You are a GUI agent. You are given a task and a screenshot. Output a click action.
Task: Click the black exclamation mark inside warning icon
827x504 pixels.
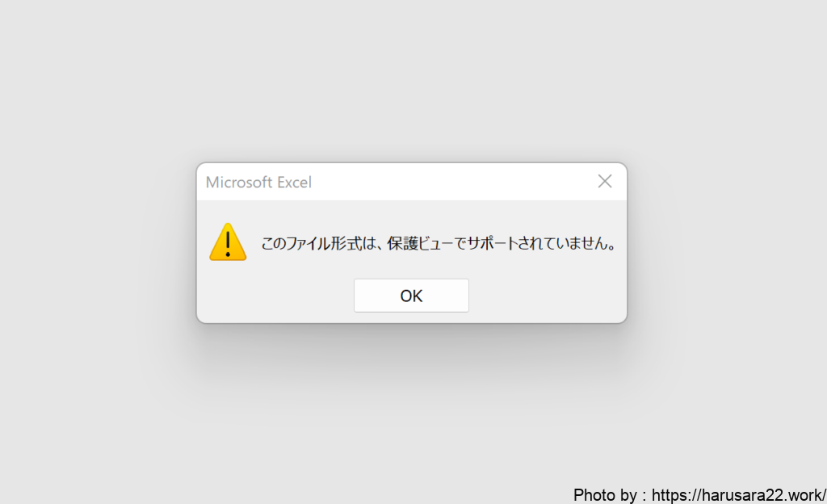coord(228,244)
